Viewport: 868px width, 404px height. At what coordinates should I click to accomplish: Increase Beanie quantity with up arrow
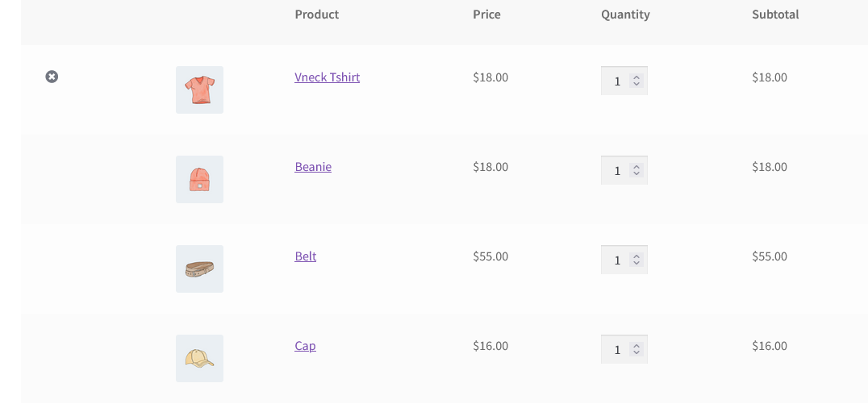636,168
